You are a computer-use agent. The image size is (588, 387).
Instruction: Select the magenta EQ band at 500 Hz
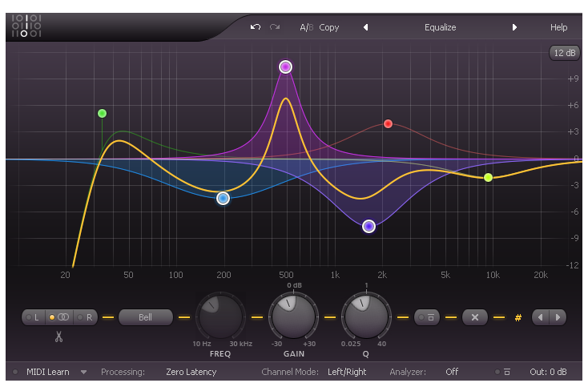pyautogui.click(x=285, y=67)
